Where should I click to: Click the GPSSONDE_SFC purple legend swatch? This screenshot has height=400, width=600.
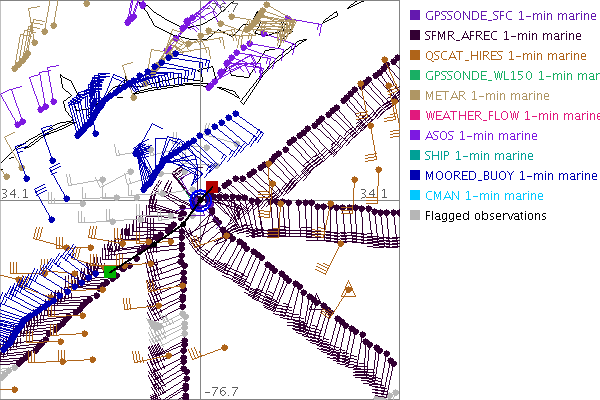[x=415, y=16]
